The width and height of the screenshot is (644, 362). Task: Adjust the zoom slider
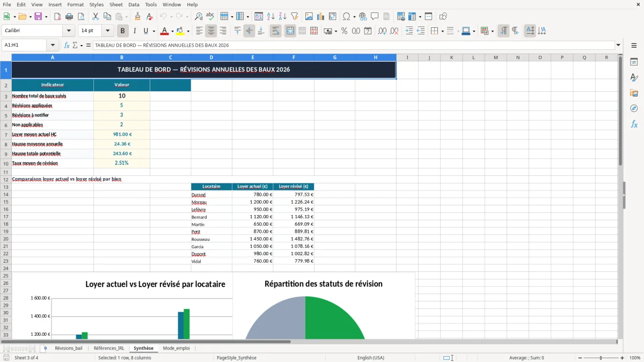tap(601, 358)
